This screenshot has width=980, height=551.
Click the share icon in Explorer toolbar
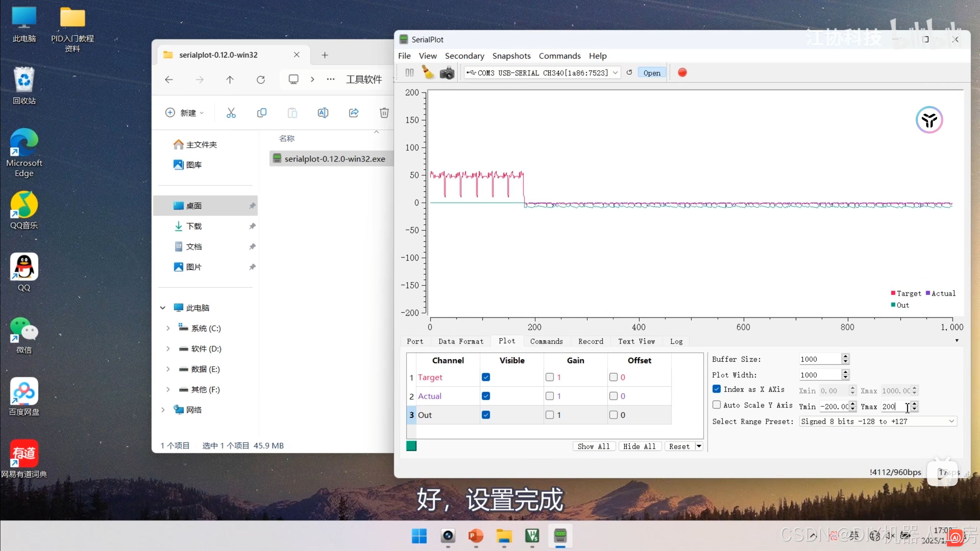click(354, 113)
